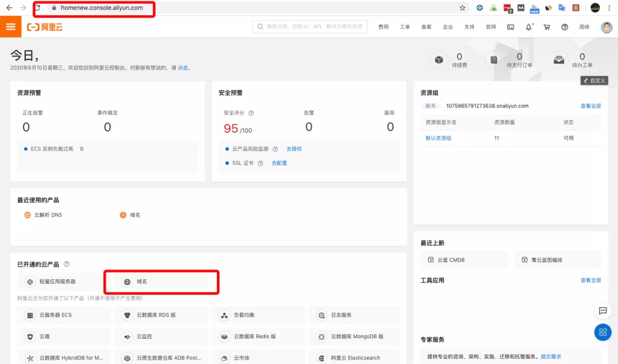This screenshot has height=364, width=618.
Task: Bookmark page with the star icon
Action: [462, 8]
